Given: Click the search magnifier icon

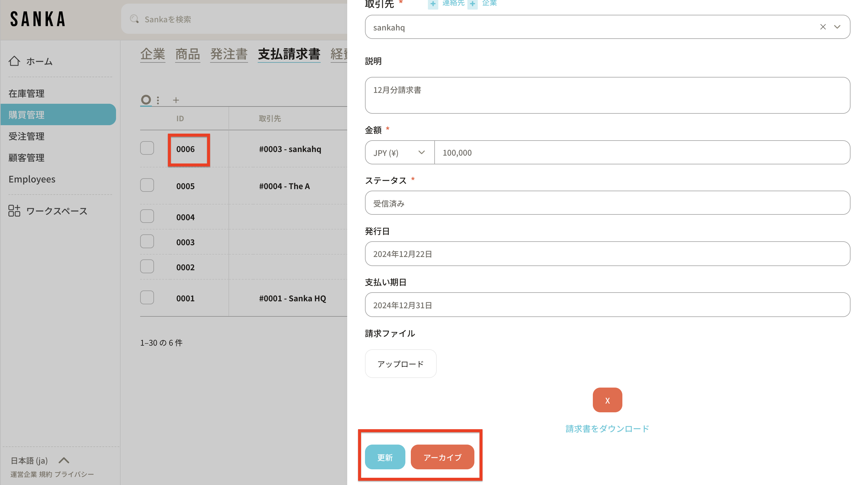Looking at the screenshot, I should click(134, 19).
